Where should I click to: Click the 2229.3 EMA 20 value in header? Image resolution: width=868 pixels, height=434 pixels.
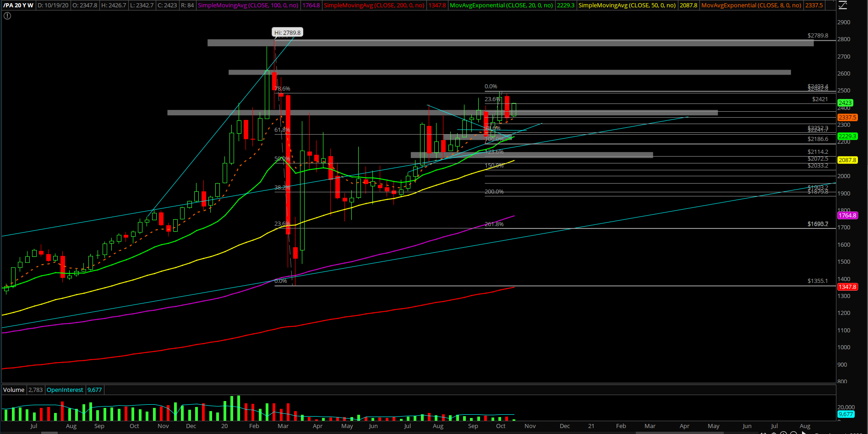point(566,5)
